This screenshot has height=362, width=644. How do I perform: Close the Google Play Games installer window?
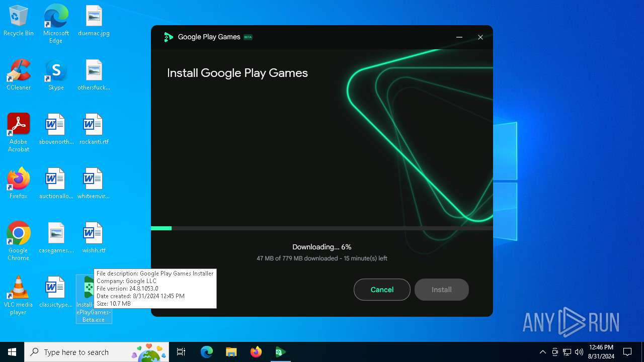[480, 37]
